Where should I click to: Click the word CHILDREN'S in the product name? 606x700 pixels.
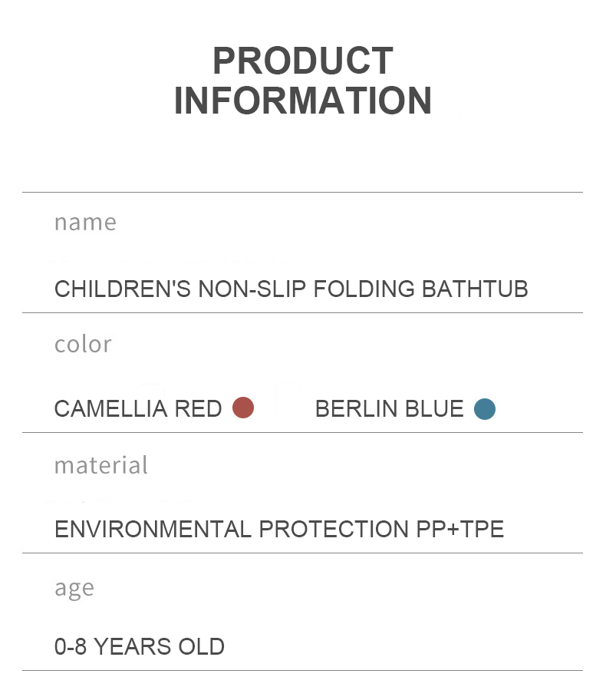point(123,289)
